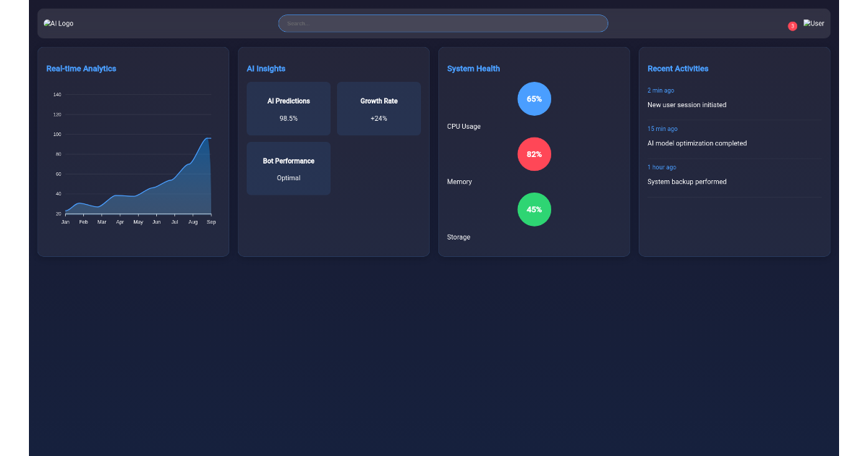Click the 82% Memory progress indicator
The width and height of the screenshot is (868, 456).
coord(534,154)
